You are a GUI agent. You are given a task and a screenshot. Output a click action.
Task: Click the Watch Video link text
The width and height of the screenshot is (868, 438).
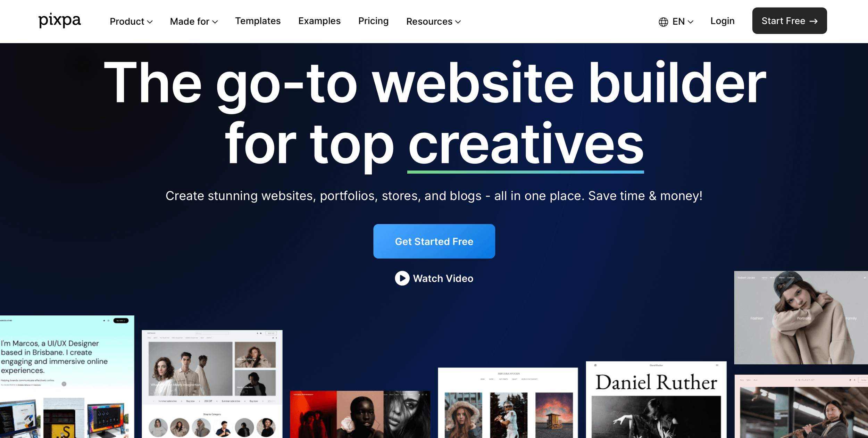click(443, 278)
